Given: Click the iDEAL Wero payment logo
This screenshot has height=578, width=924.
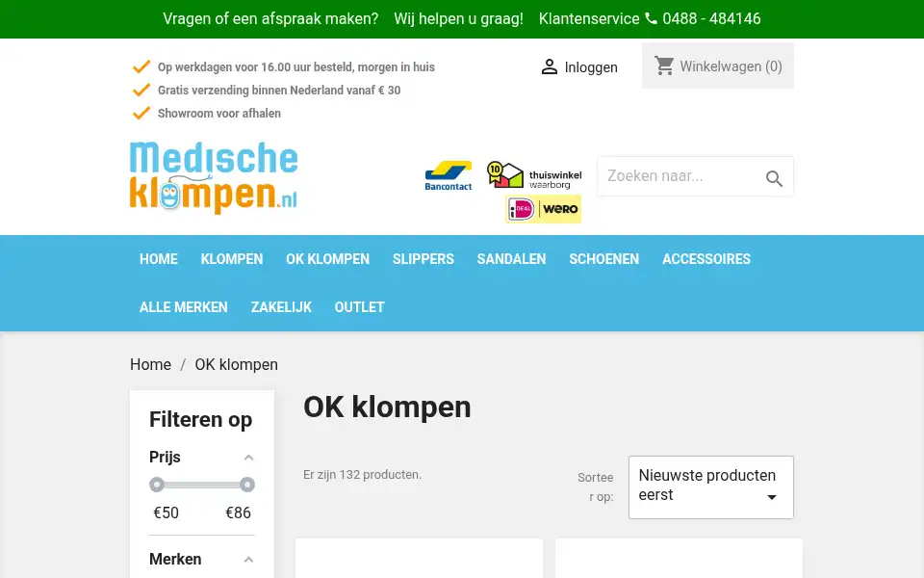Looking at the screenshot, I should 543,209.
